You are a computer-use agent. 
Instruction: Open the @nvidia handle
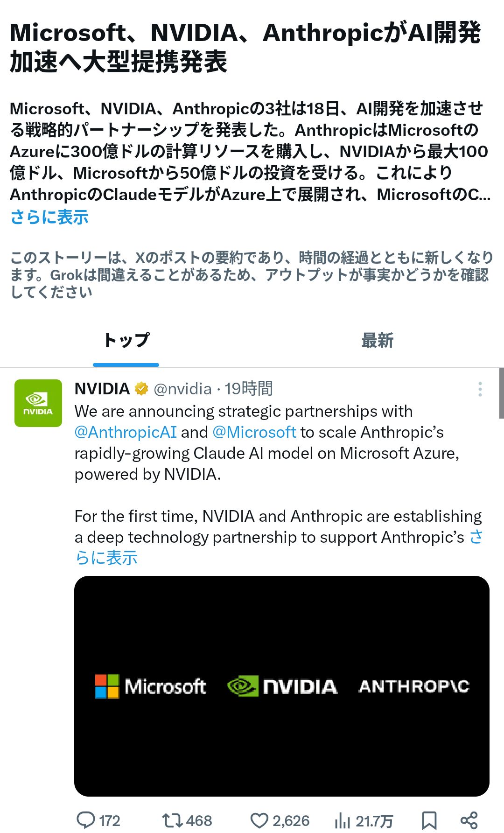[182, 389]
